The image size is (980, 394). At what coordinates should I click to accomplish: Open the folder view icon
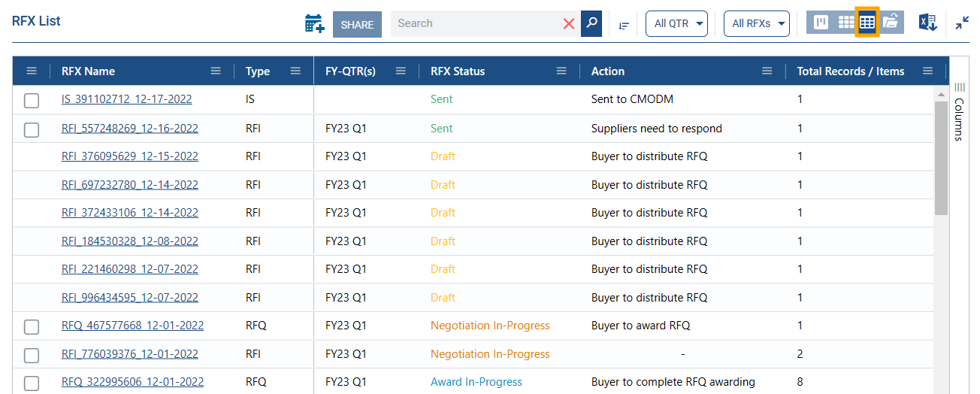891,23
